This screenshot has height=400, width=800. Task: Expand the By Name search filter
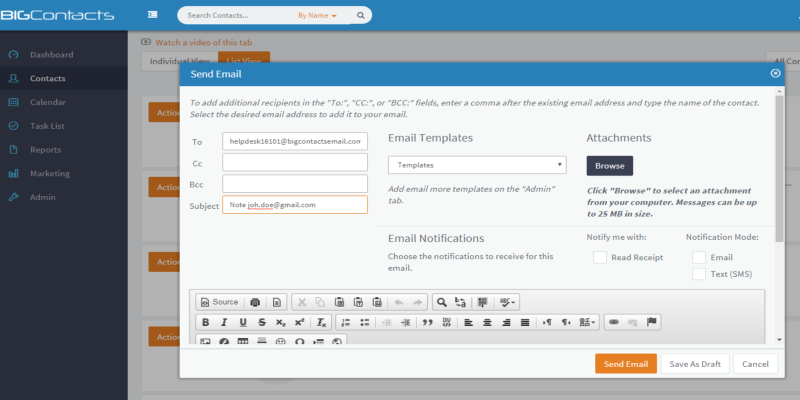tap(318, 16)
